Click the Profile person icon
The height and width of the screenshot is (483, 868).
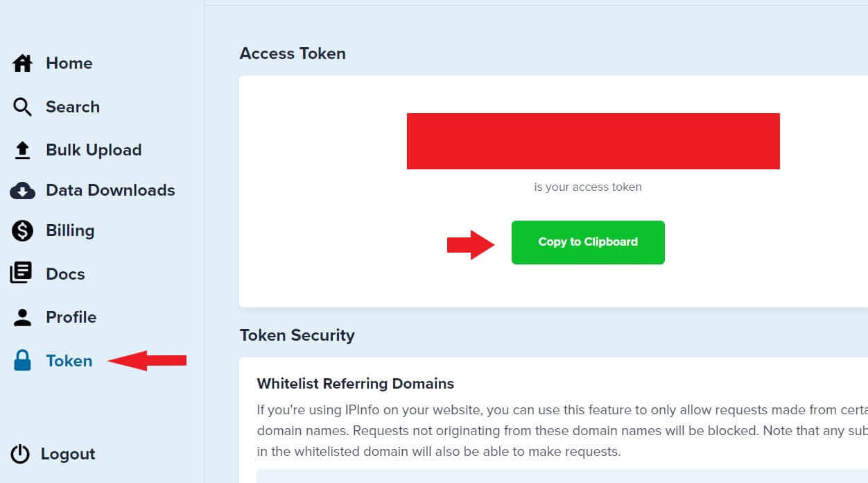23,317
